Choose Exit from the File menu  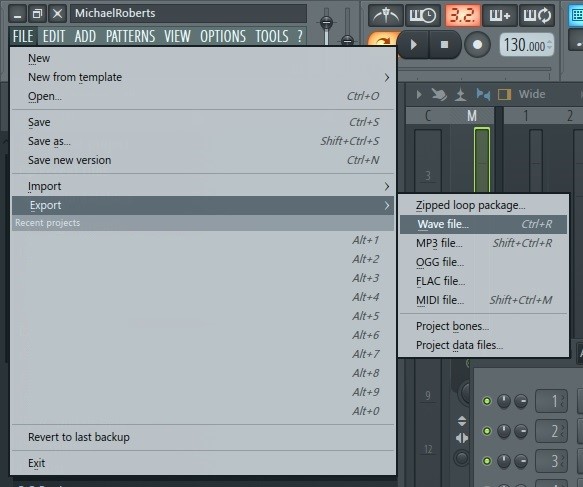203,463
